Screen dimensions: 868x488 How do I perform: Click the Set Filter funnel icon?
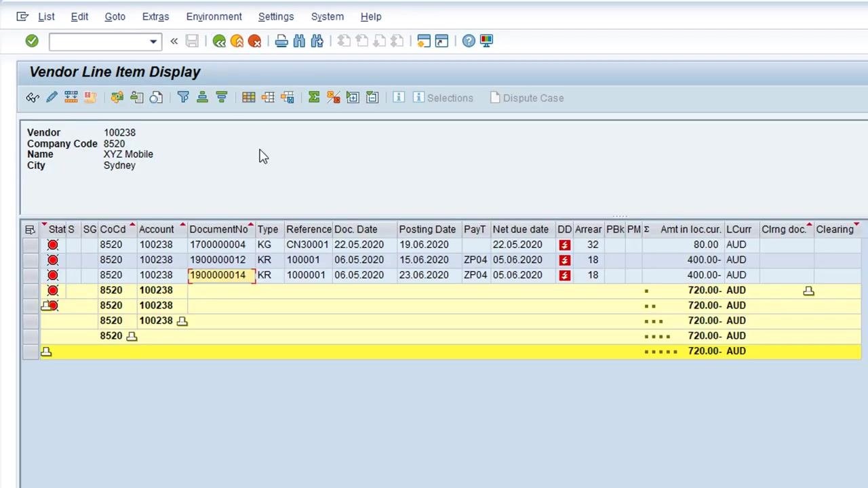coord(183,98)
